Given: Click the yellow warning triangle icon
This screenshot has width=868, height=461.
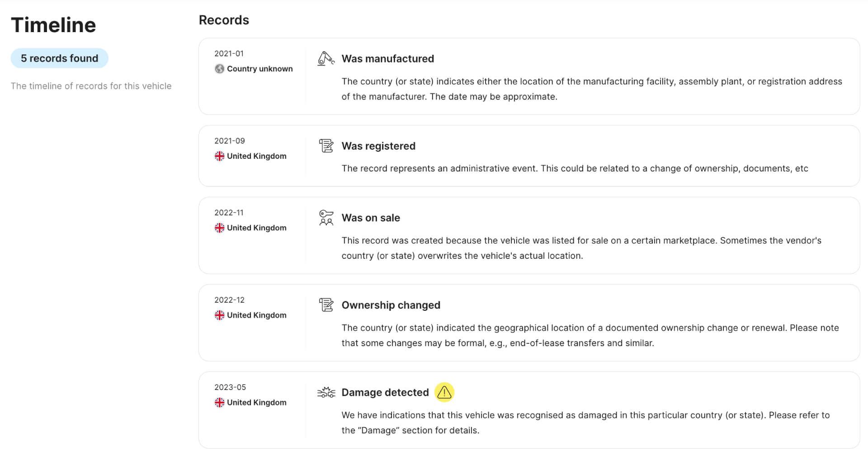Looking at the screenshot, I should (x=445, y=392).
